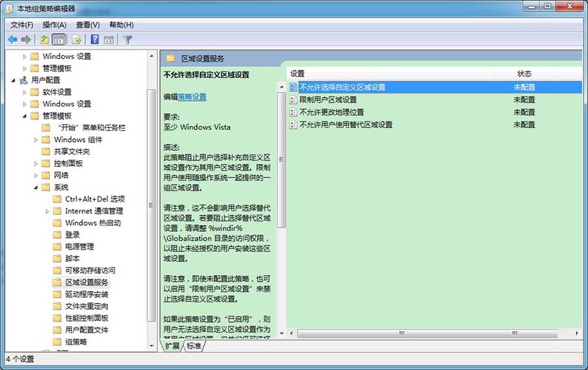Click the folder icon next to 电源管理
The height and width of the screenshot is (370, 588).
pos(57,246)
